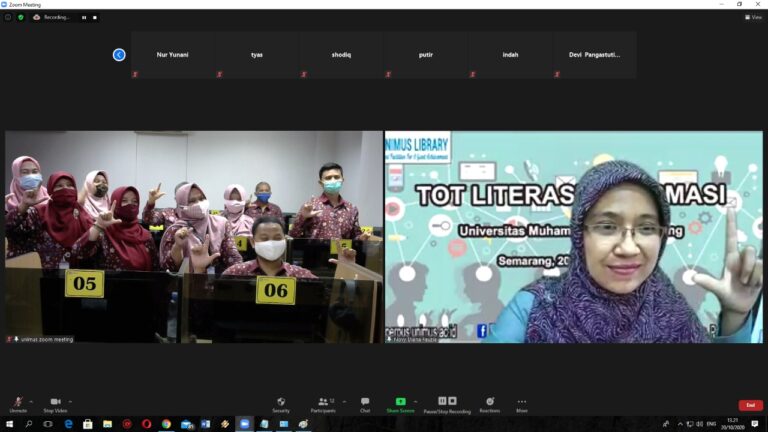Click the green Share Screen button
The height and width of the screenshot is (432, 768).
400,402
